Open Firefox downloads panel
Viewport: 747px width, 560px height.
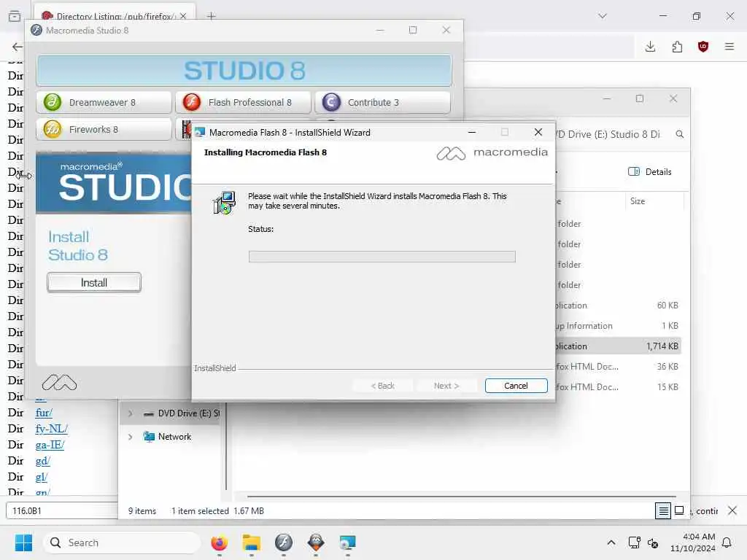coord(650,47)
